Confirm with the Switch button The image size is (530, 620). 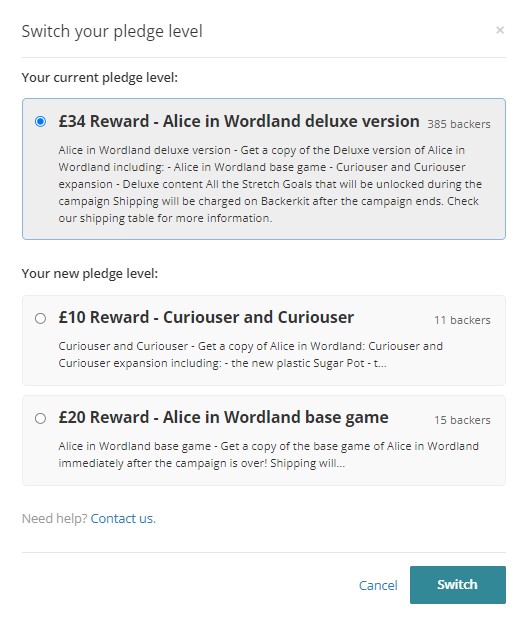(x=458, y=585)
